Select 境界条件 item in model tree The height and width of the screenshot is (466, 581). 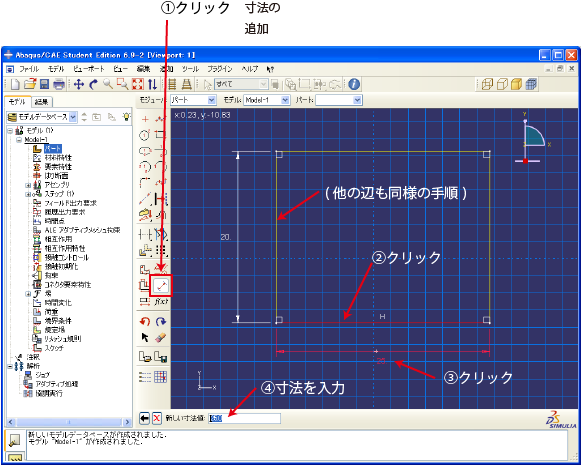pyautogui.click(x=58, y=321)
